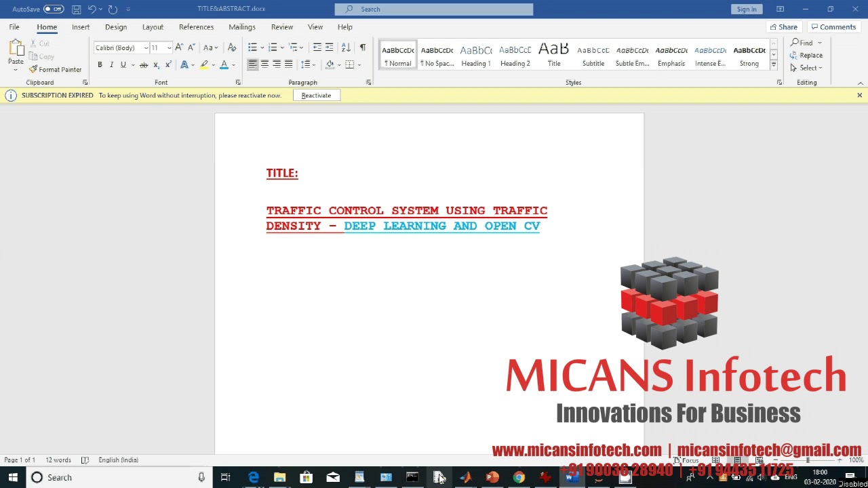Toggle bold formatting in the Font group
This screenshot has height=488, width=868.
(100, 65)
